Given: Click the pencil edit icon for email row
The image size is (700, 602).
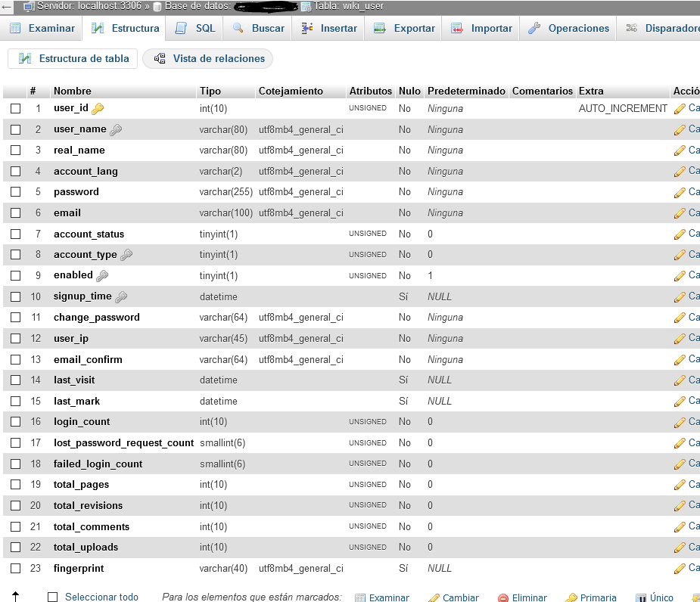Looking at the screenshot, I should (680, 213).
